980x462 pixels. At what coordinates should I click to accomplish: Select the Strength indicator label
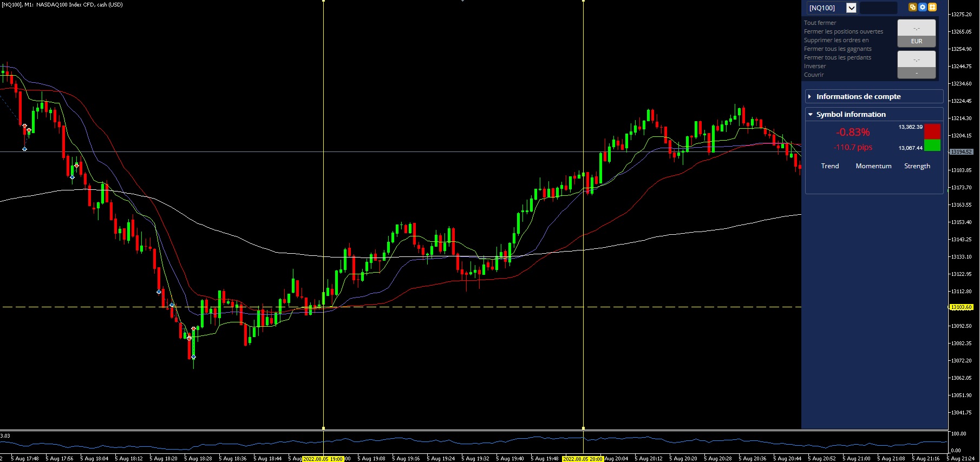(x=917, y=166)
